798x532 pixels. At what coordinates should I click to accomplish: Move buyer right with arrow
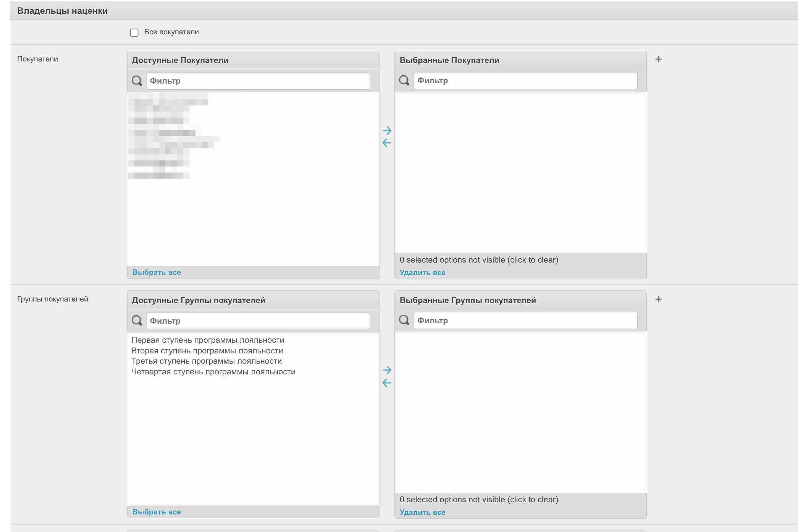pos(387,131)
